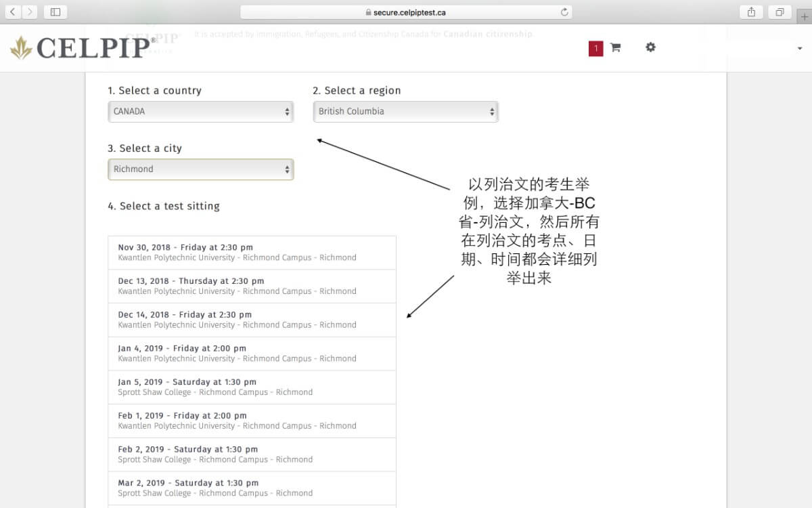
Task: Choose the Dec 14, 2018 Friday 2:30 pm sitting
Action: point(252,320)
